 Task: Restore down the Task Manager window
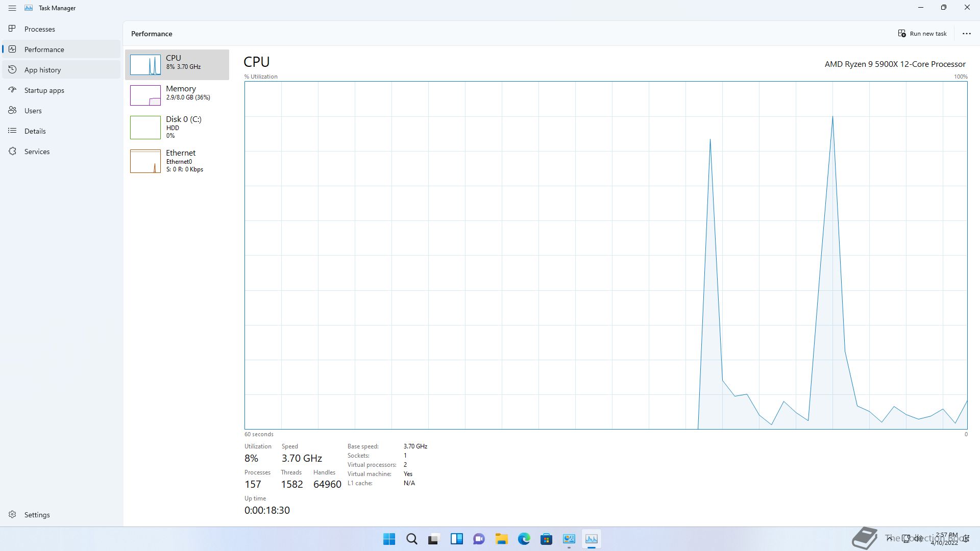[944, 8]
